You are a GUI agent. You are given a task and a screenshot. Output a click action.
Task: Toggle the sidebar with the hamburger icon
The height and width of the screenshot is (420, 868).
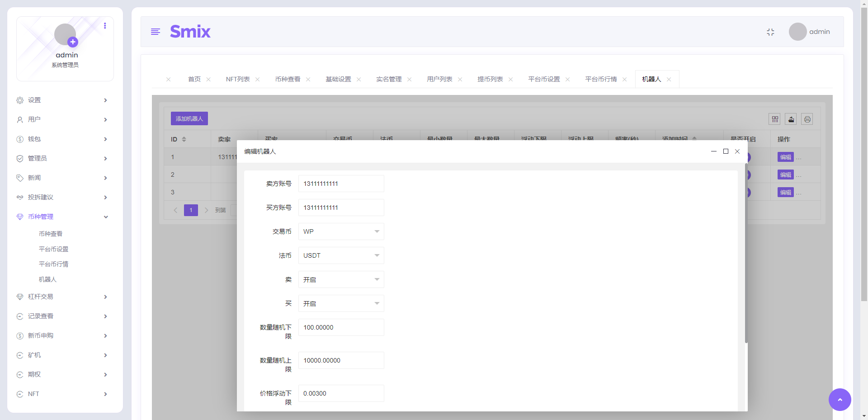[x=156, y=32]
